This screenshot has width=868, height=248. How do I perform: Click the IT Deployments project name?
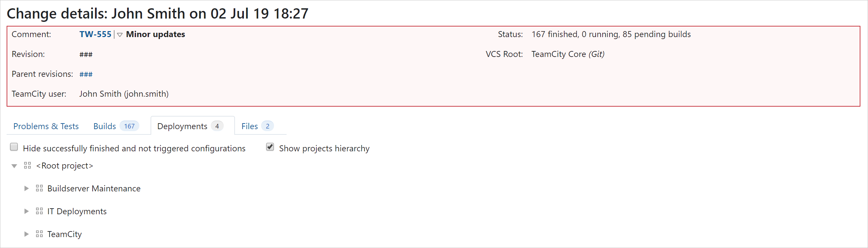pyautogui.click(x=77, y=211)
